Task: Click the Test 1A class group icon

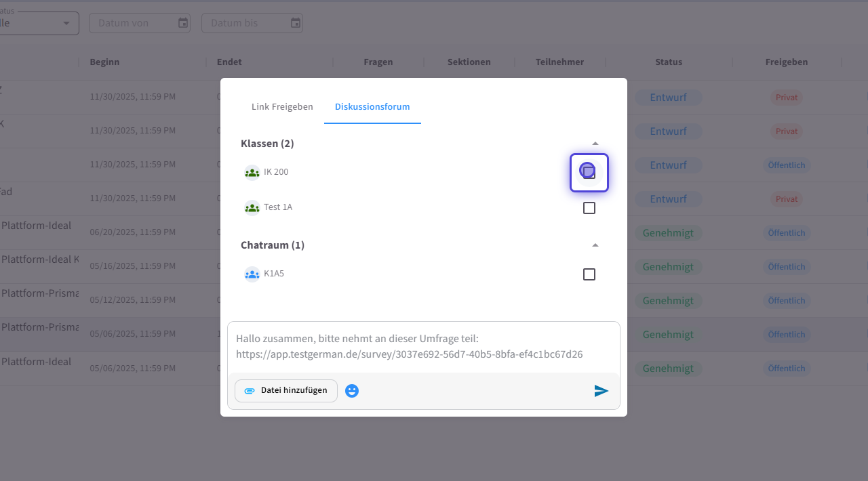Action: [x=252, y=207]
